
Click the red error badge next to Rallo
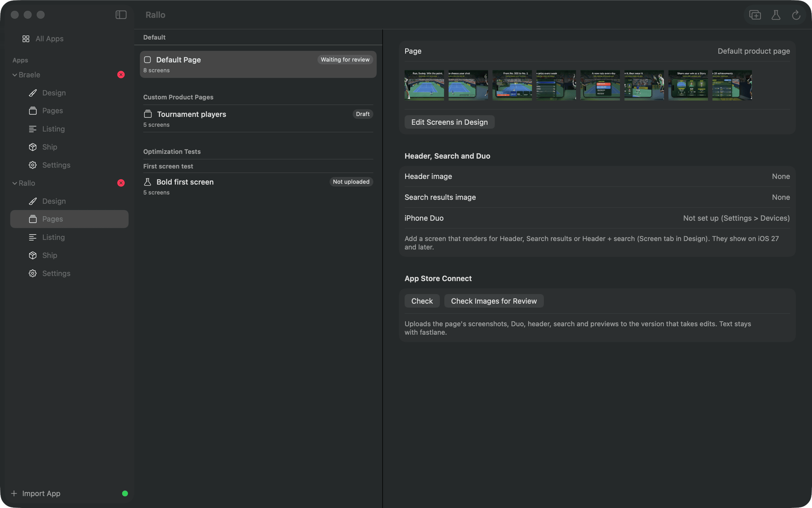pyautogui.click(x=121, y=183)
